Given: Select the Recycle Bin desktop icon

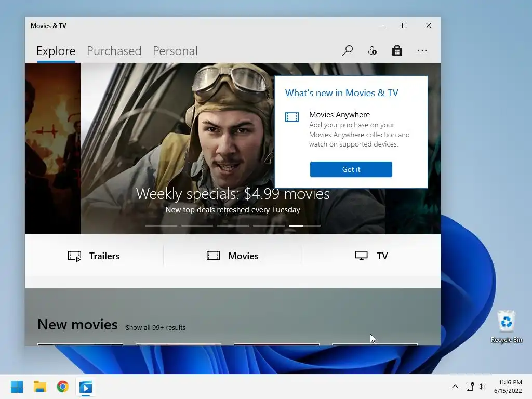Looking at the screenshot, I should tap(506, 327).
